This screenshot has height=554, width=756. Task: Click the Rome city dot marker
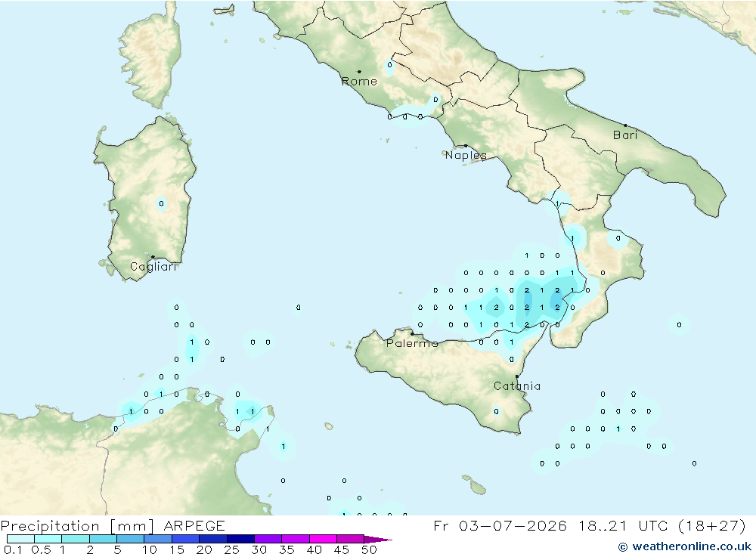[359, 72]
